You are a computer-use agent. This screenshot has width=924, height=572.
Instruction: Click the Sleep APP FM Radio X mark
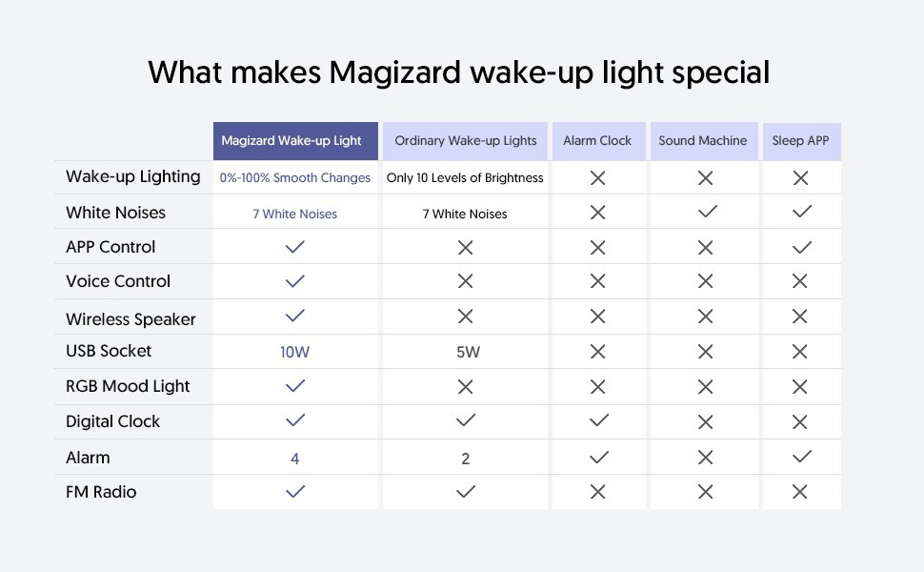click(799, 492)
